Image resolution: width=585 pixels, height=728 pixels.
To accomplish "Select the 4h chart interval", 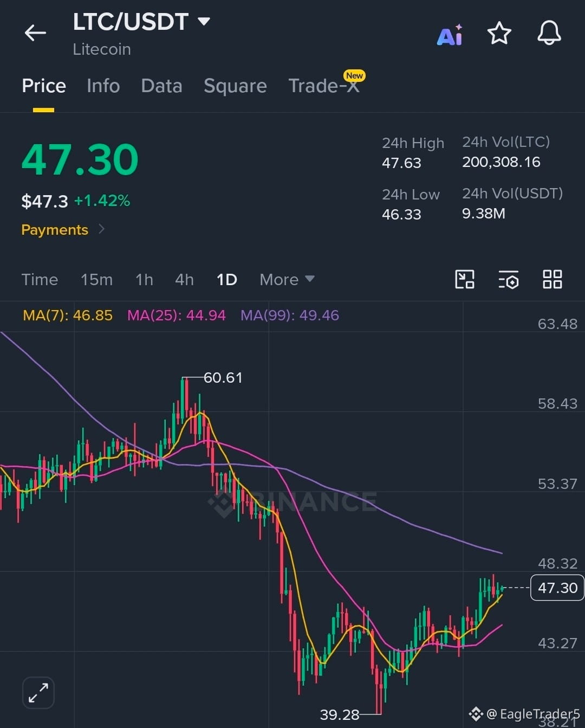I will [184, 280].
